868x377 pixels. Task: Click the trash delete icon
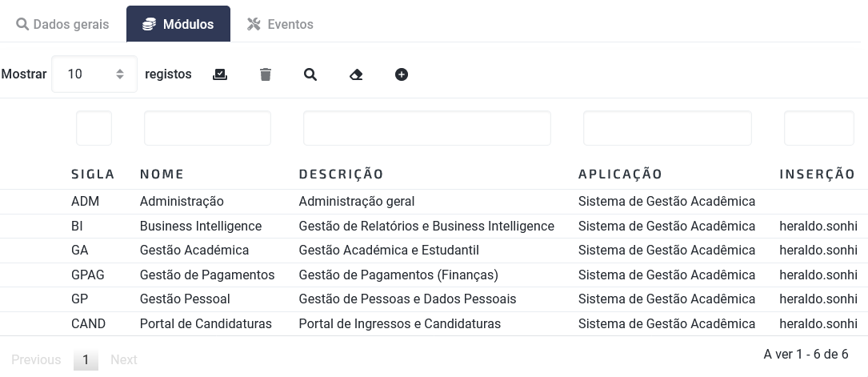pyautogui.click(x=265, y=74)
